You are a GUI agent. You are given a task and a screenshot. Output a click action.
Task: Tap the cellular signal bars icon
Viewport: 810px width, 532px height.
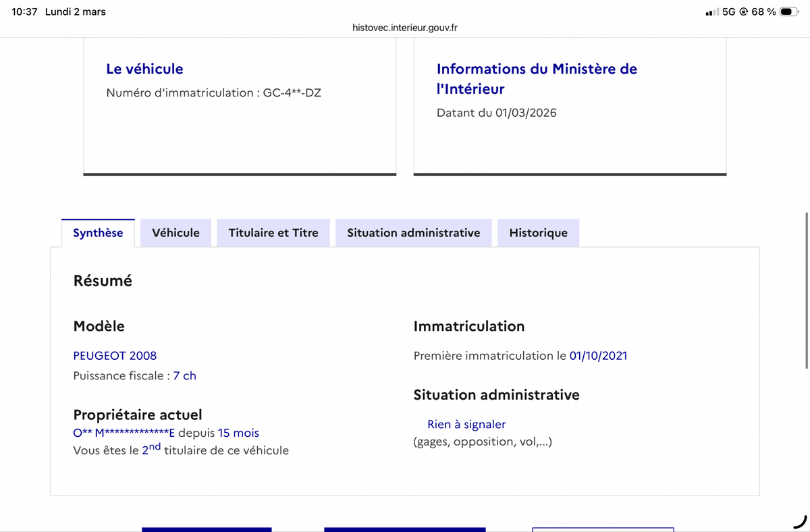pos(711,12)
